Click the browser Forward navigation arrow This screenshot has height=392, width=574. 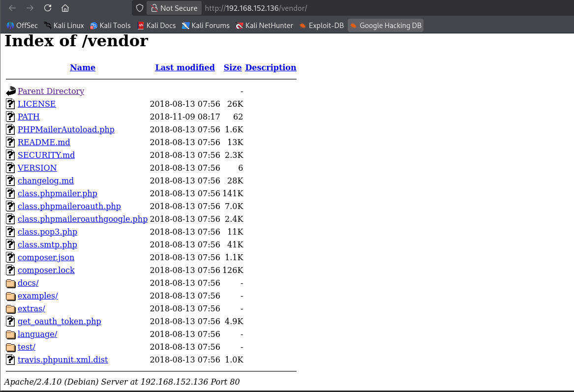(x=30, y=8)
